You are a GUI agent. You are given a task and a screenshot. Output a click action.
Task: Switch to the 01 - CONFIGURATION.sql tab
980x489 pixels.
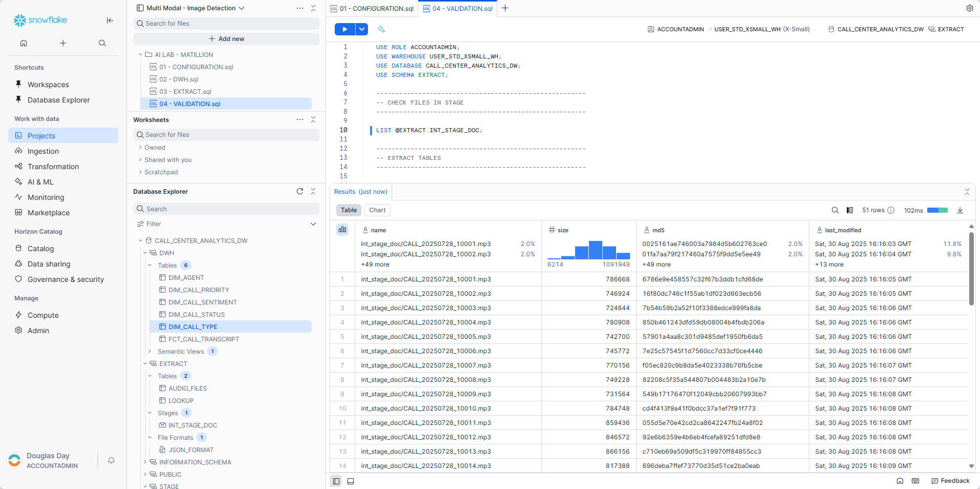click(x=372, y=8)
